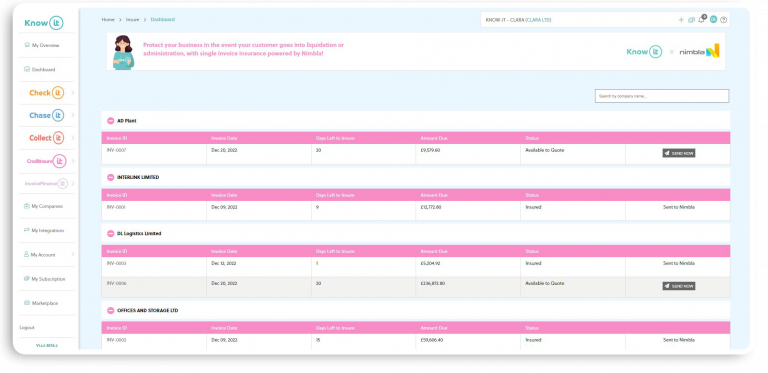Click the stacked cards icon in header
The height and width of the screenshot is (373, 768).
click(692, 20)
